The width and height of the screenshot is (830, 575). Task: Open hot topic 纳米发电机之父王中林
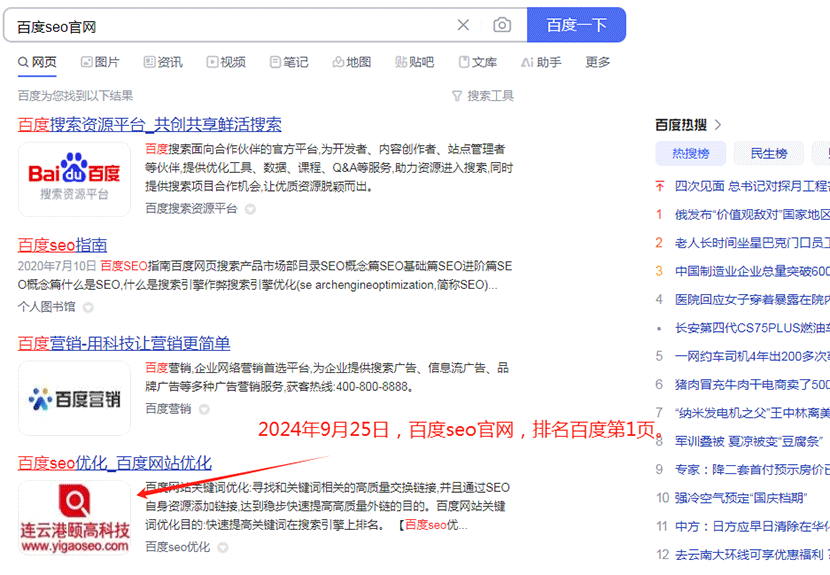tap(752, 413)
